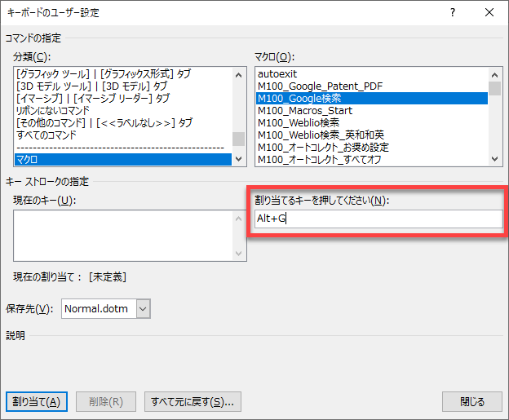Select リボンにないコマンド category
This screenshot has height=420, width=509.
point(122,110)
